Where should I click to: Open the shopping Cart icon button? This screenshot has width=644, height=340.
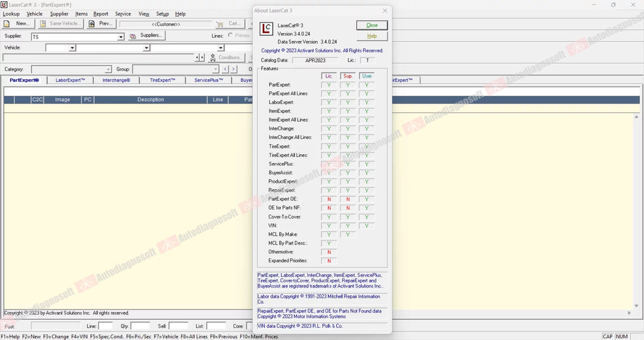point(229,24)
